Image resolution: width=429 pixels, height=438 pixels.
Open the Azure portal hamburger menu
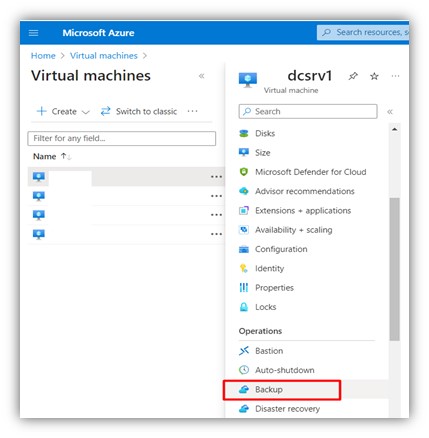33,33
